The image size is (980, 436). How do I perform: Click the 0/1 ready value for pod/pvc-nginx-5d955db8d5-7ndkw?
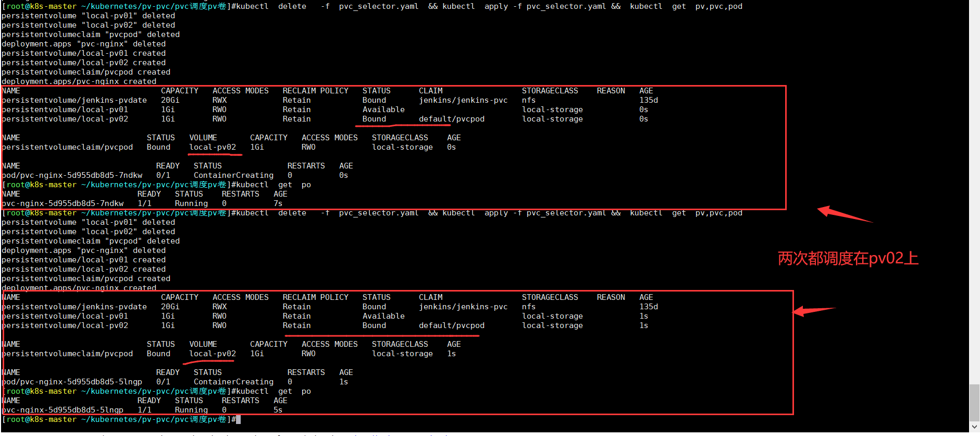[x=163, y=175]
